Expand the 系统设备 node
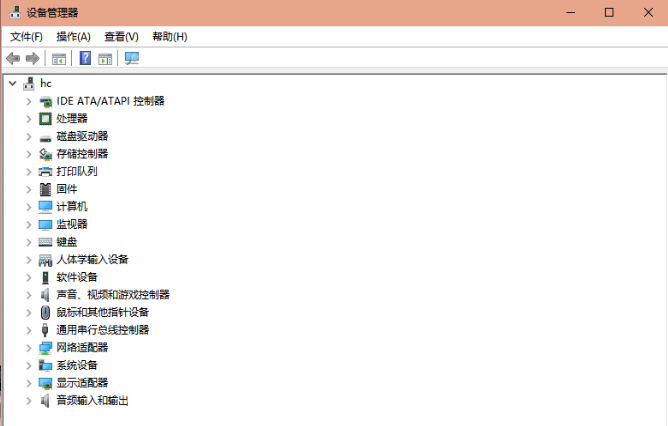668x426 pixels. tap(29, 366)
